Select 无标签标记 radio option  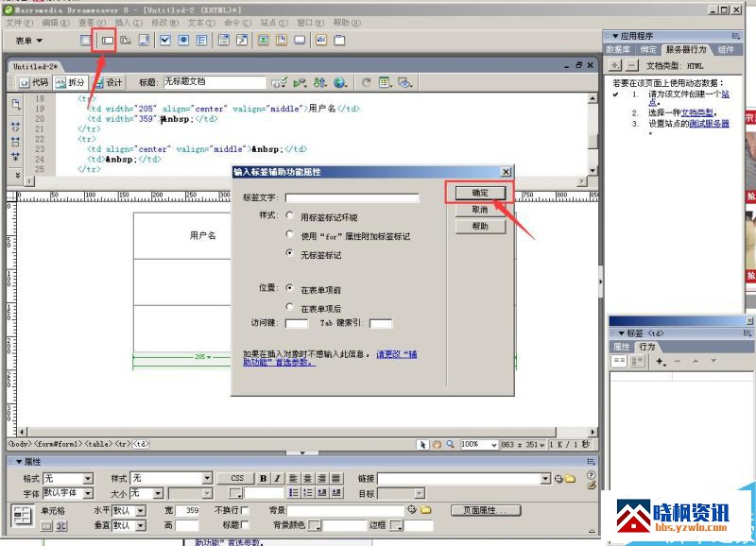[x=290, y=252]
